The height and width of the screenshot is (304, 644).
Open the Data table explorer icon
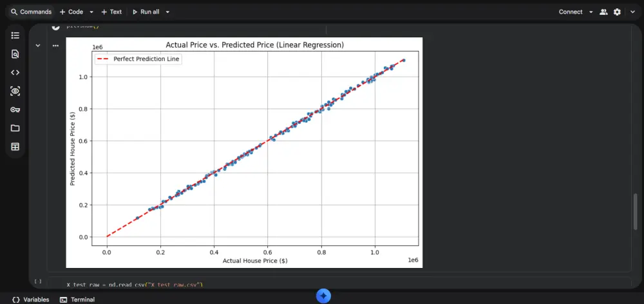15,147
